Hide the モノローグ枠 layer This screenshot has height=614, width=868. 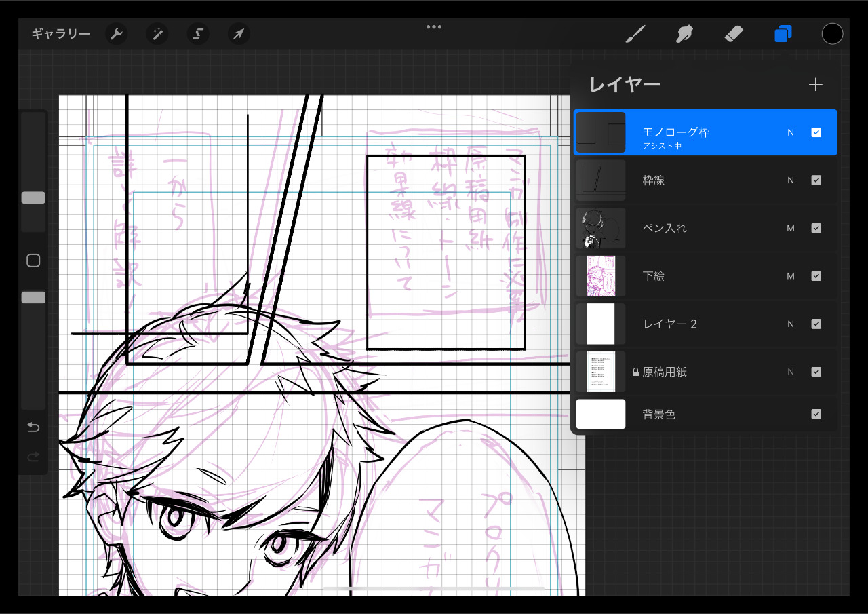click(816, 132)
